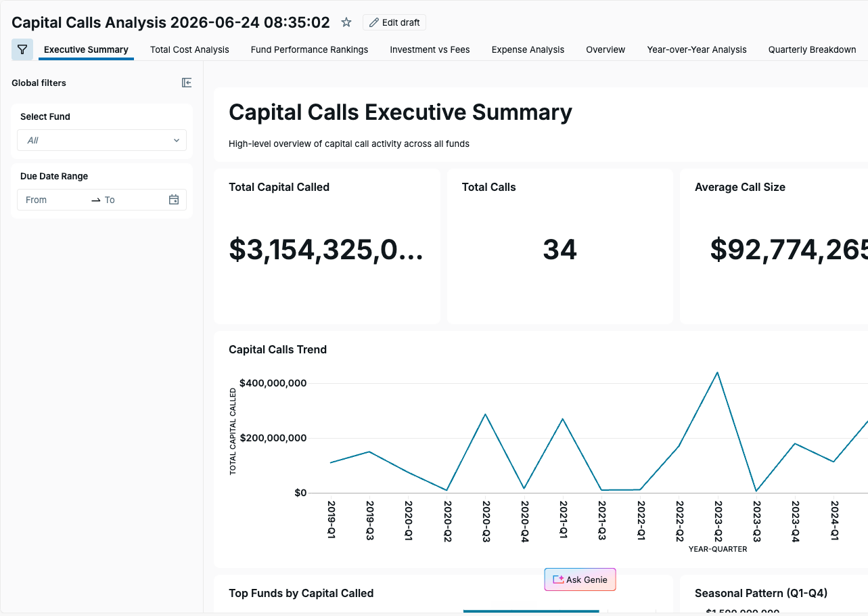
Task: Click the 2019-Q1 x-axis label
Action: [331, 520]
